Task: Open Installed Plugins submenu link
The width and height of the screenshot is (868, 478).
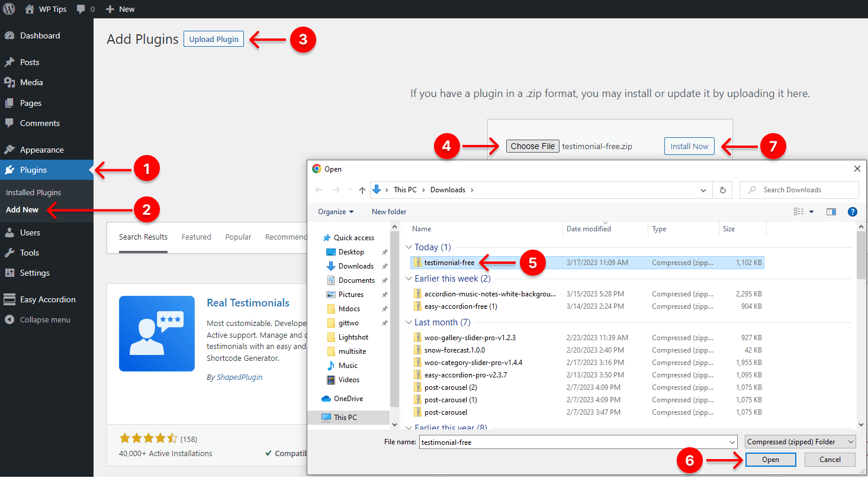Action: pyautogui.click(x=33, y=192)
